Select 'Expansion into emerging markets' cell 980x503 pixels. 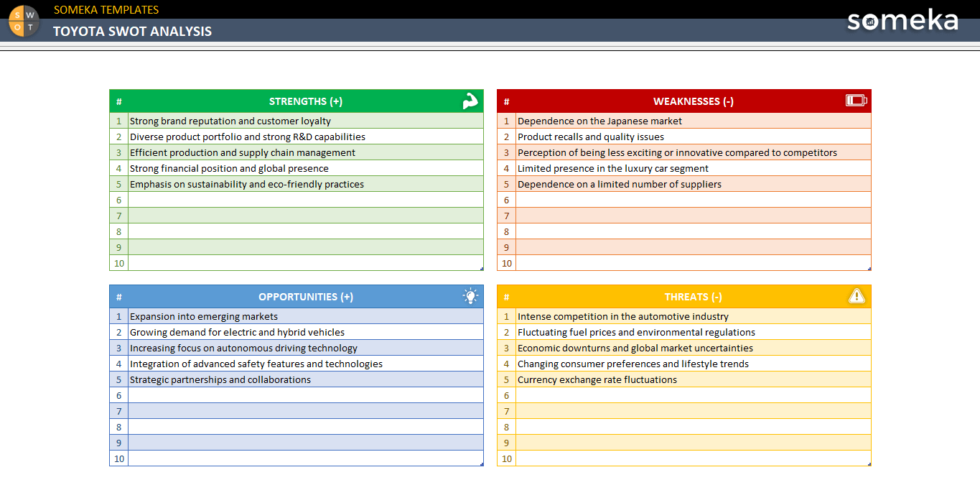pos(306,316)
